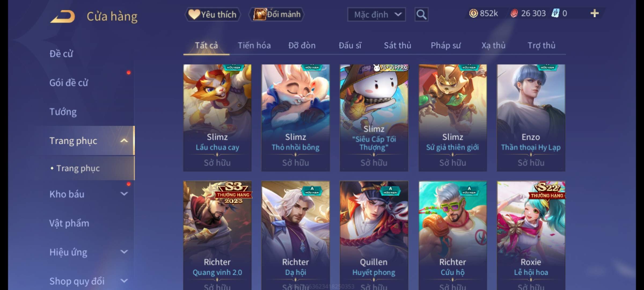Viewport: 644px width, 290px height.
Task: Select the Pháp sư tab
Action: coord(446,45)
